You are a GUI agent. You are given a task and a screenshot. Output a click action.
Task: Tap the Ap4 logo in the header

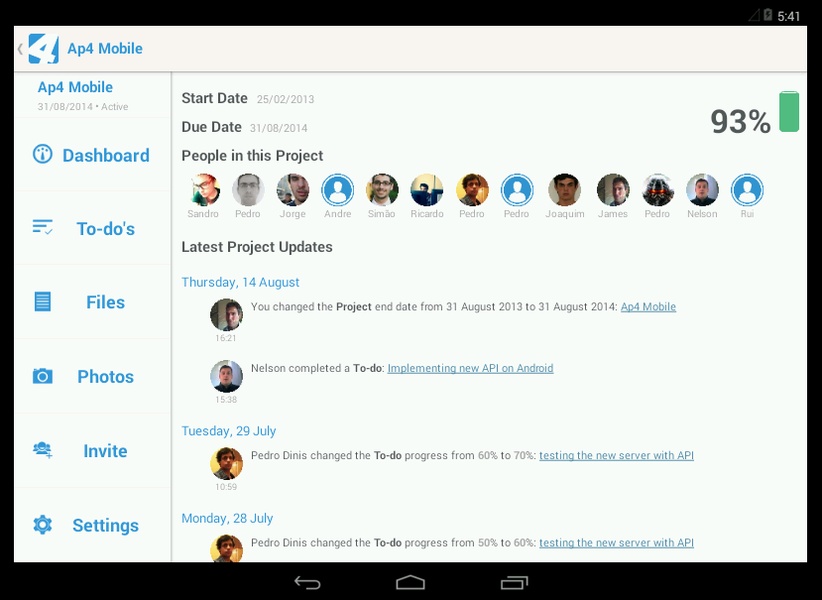click(44, 49)
